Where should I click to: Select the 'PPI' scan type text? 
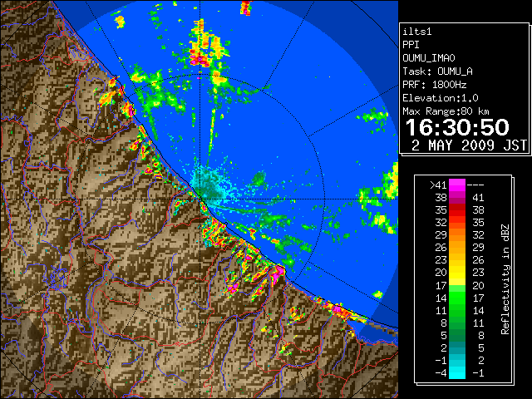pos(411,45)
